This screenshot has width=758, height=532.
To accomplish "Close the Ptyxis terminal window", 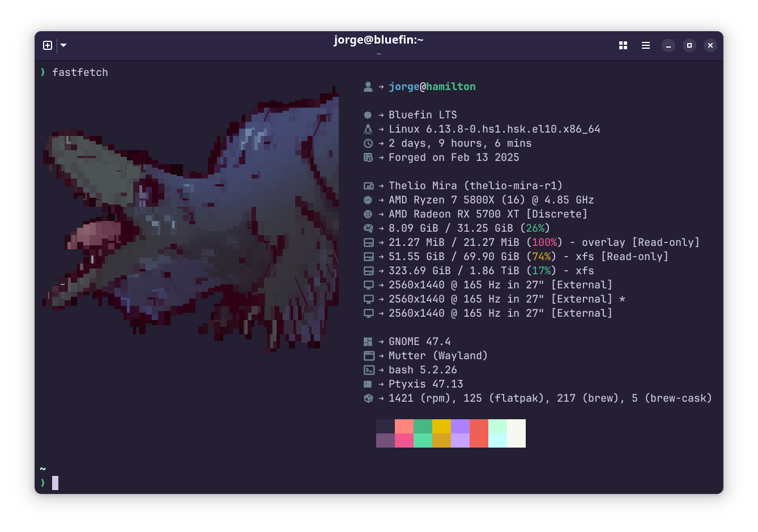I will (710, 45).
